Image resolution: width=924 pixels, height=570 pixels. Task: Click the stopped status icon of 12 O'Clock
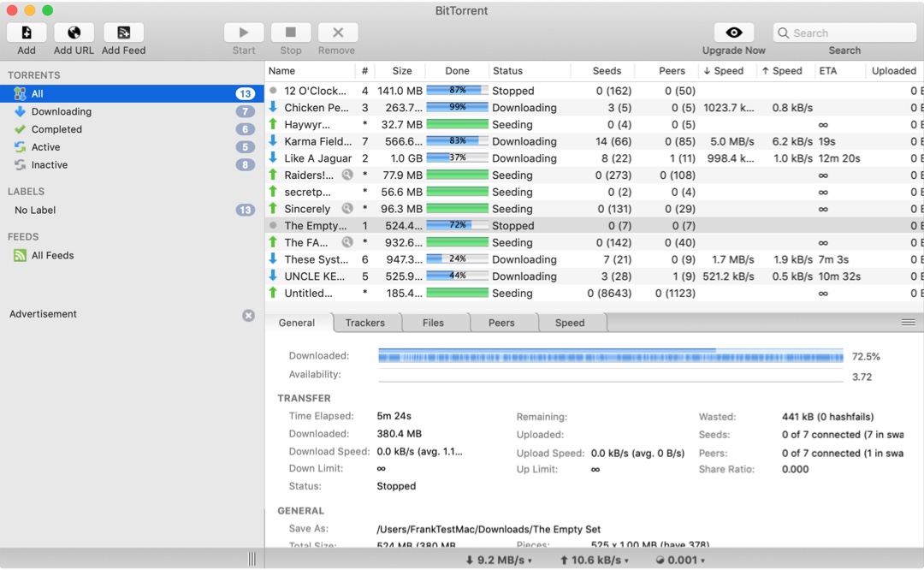[x=273, y=91]
